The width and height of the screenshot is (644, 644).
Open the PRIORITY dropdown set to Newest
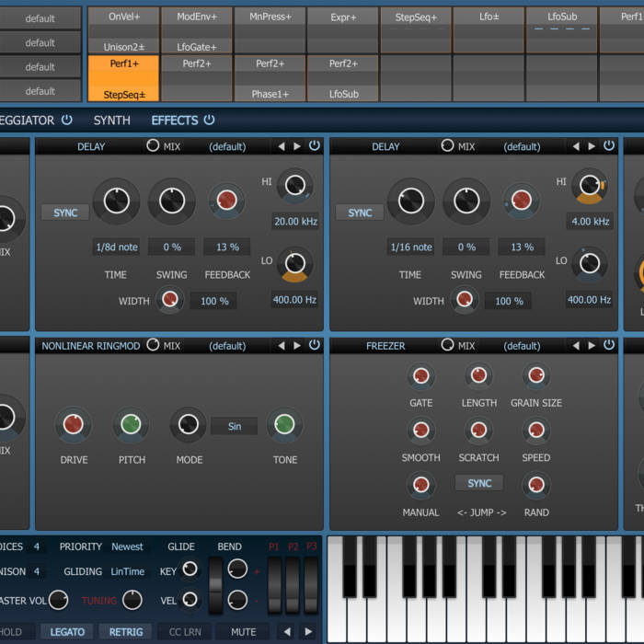tap(128, 546)
